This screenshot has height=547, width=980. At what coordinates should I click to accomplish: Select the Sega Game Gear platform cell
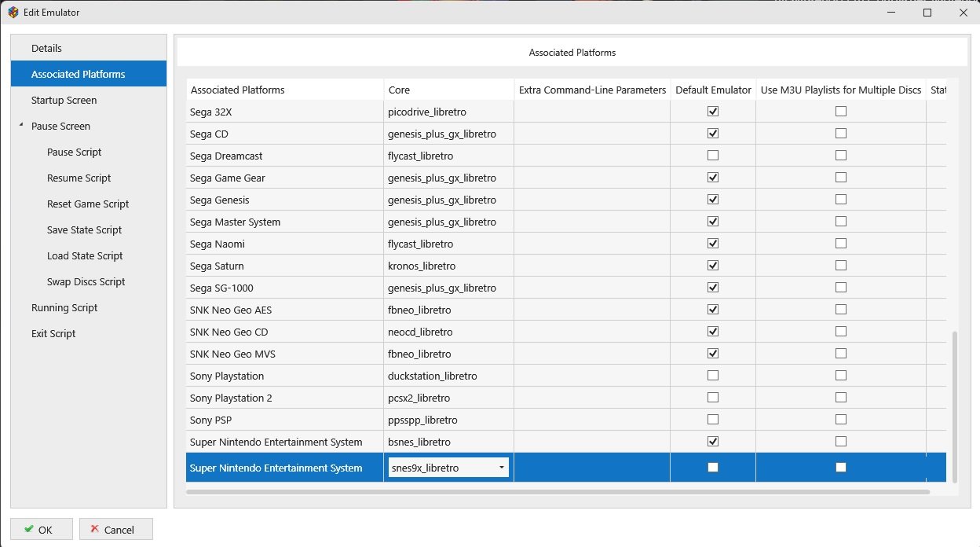pyautogui.click(x=285, y=178)
